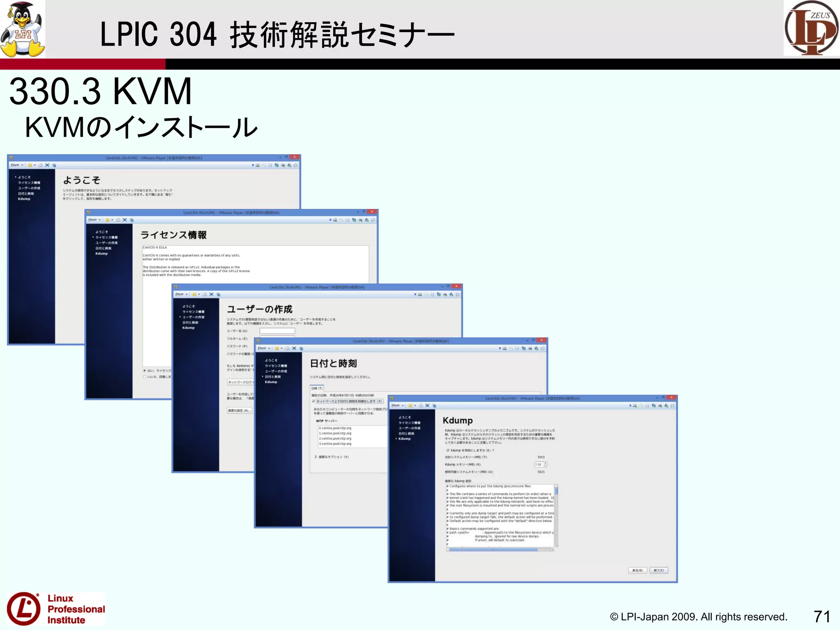Open the Player menu in the Kdump window
840x630 pixels.
397,405
